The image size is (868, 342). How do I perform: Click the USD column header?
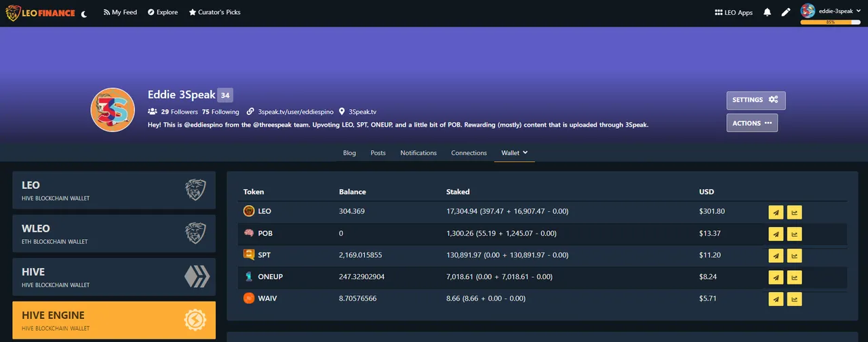[x=707, y=192]
